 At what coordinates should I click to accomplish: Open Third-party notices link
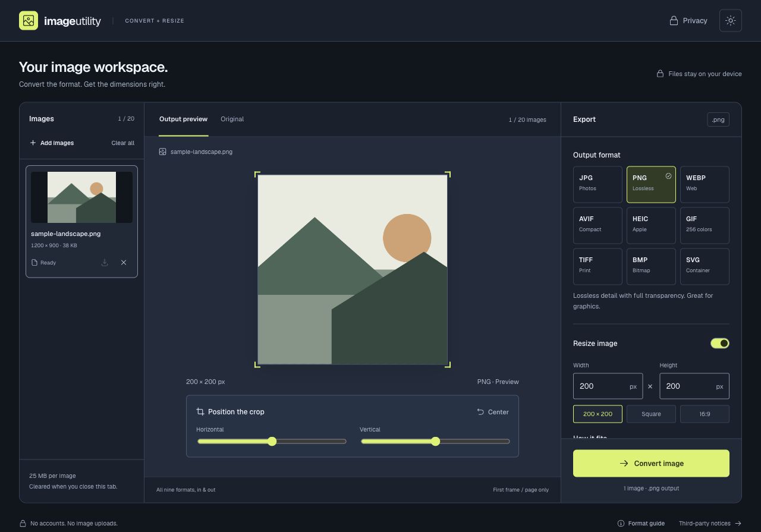coord(710,524)
